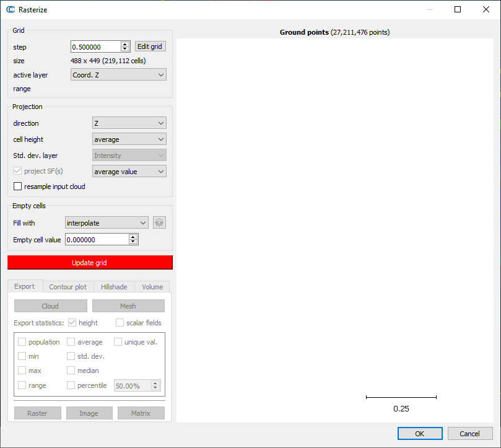Open the active layer dropdown

pos(118,75)
